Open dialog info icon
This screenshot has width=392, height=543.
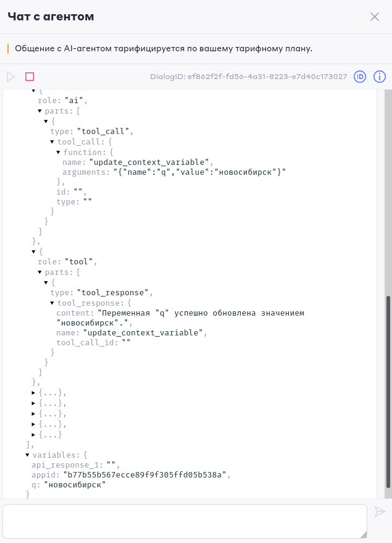[380, 77]
